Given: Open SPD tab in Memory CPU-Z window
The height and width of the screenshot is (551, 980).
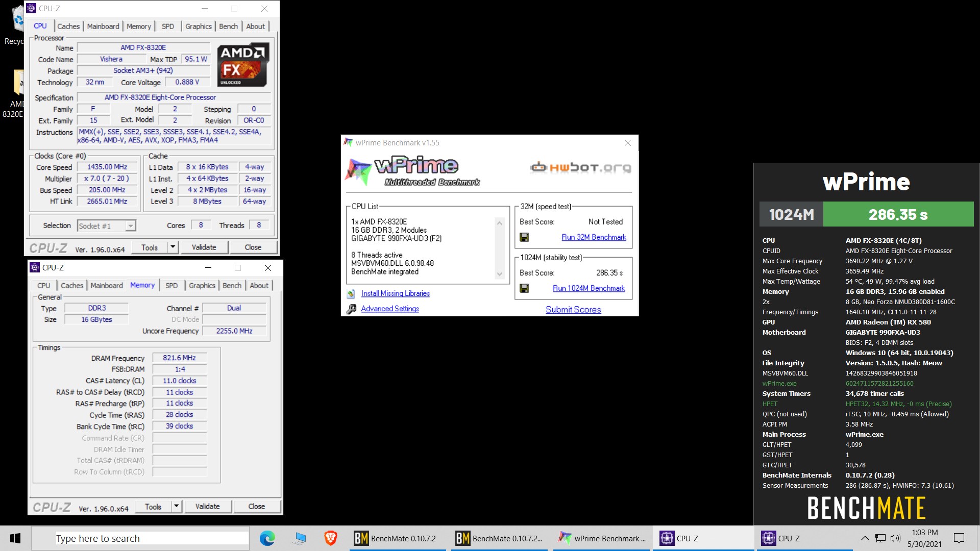Looking at the screenshot, I should click(171, 286).
